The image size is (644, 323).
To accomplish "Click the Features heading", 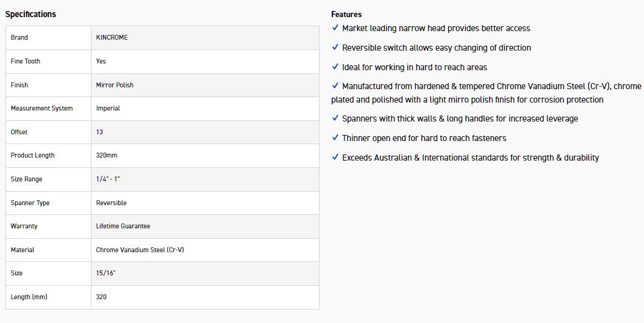I will [346, 14].
